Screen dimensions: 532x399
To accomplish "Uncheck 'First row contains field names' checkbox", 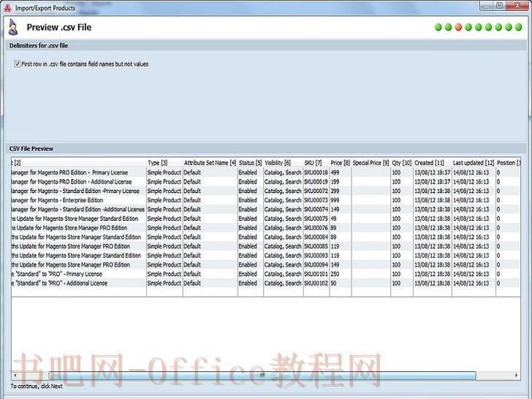I will coord(18,64).
